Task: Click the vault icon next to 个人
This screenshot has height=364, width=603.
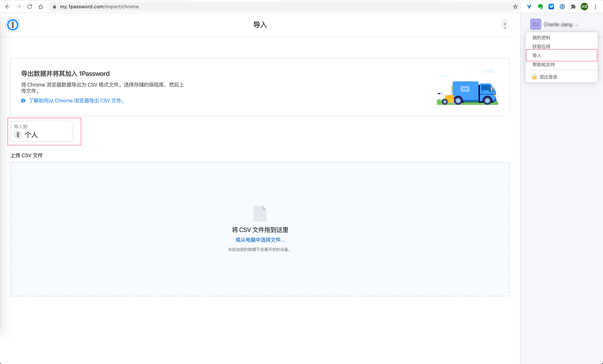Action: [18, 135]
